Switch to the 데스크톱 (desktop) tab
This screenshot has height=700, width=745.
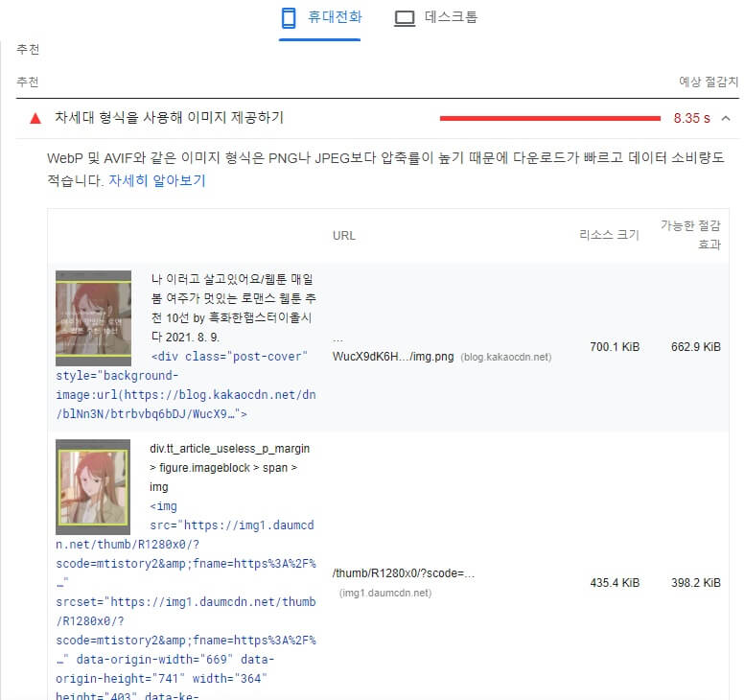(x=435, y=18)
